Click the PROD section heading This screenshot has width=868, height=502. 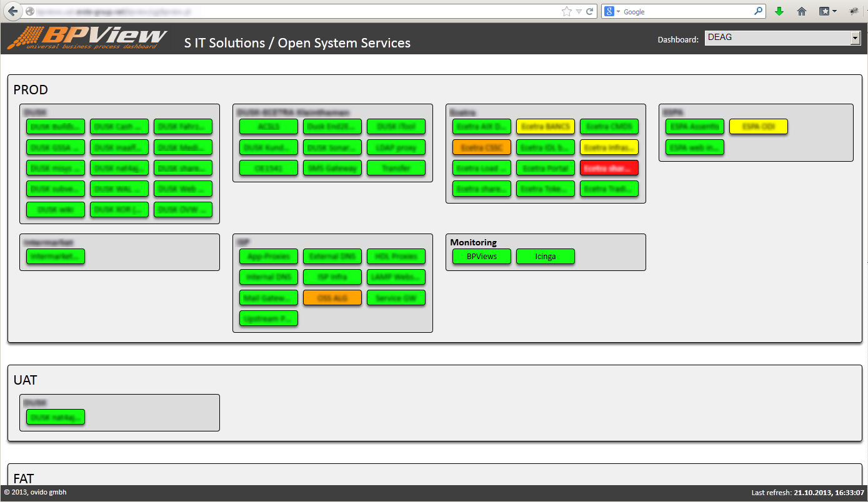pyautogui.click(x=31, y=90)
